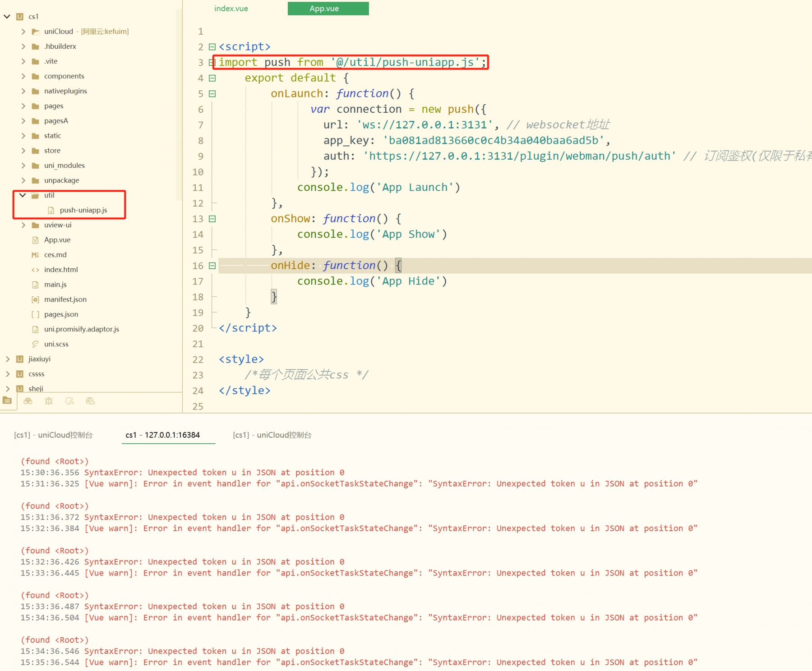Image resolution: width=812 pixels, height=671 pixels.
Task: Expand the components folder
Action: (x=23, y=76)
